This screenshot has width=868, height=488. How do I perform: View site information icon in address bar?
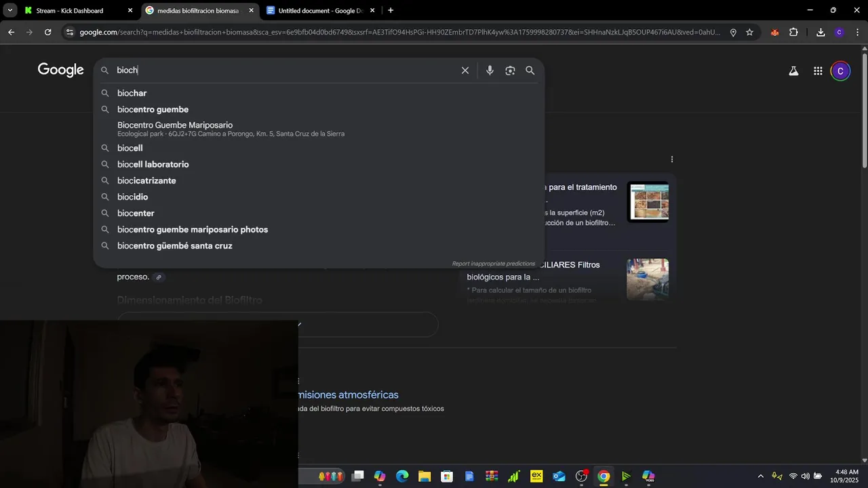pyautogui.click(x=69, y=32)
